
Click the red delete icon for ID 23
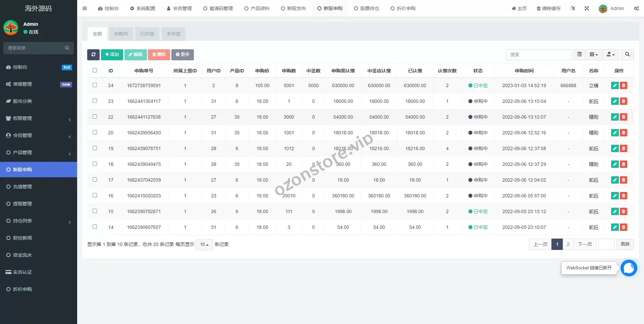[x=624, y=101]
